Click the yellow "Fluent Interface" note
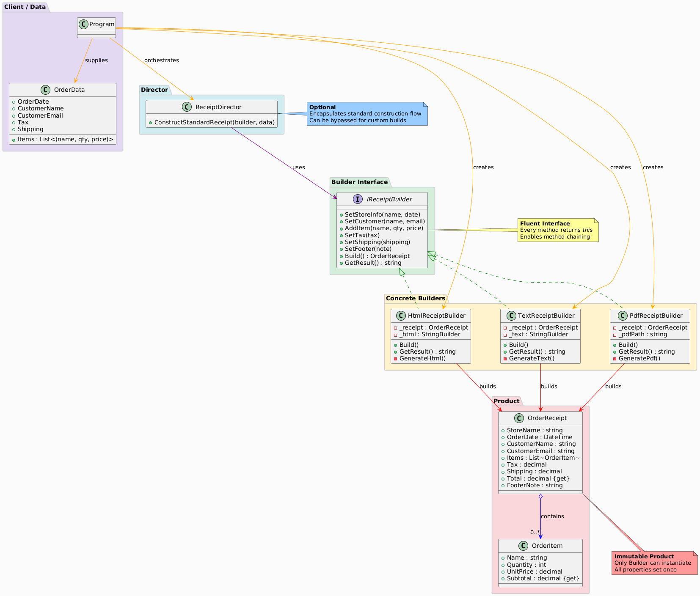The width and height of the screenshot is (700, 596). (558, 230)
